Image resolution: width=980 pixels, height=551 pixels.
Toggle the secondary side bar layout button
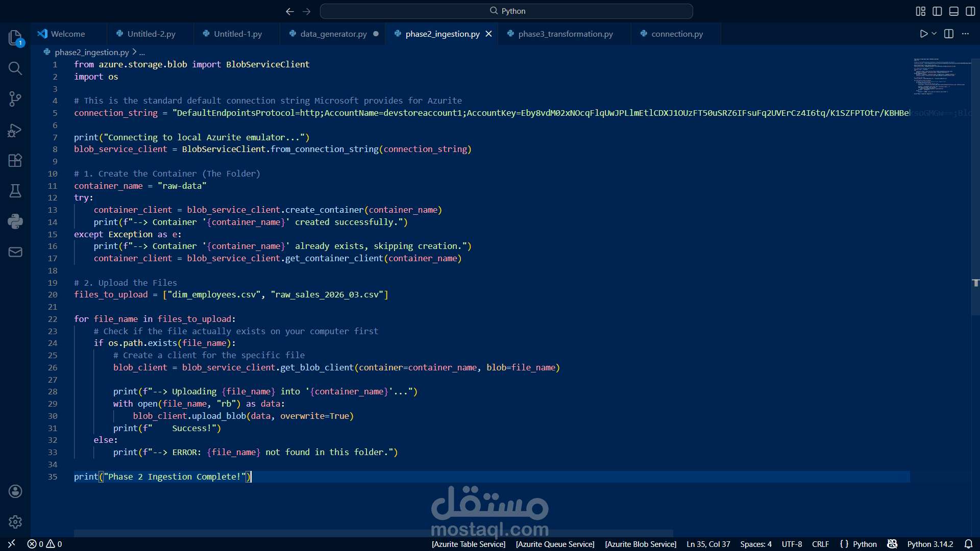coord(970,11)
